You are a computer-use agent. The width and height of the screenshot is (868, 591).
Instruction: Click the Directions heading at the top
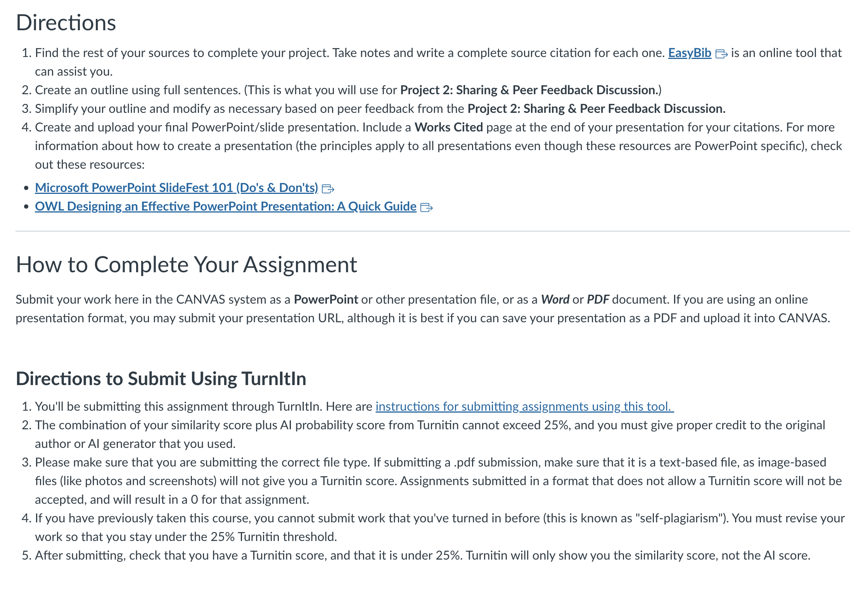(66, 22)
